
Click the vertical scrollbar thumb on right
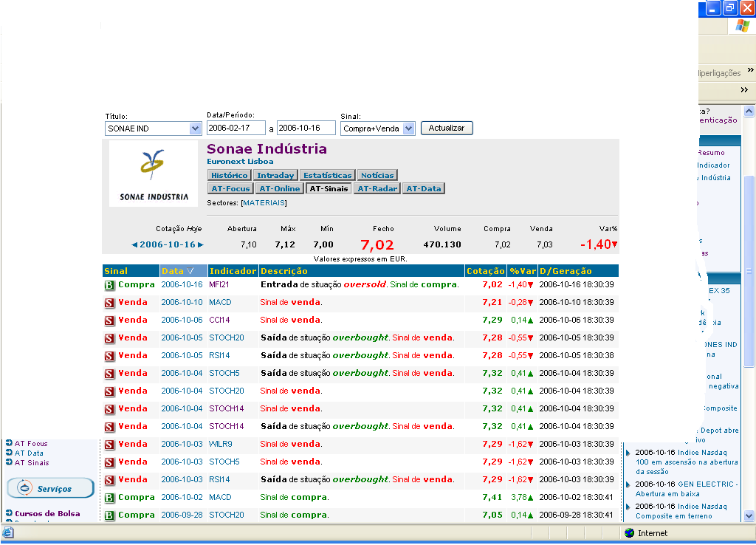click(749, 271)
